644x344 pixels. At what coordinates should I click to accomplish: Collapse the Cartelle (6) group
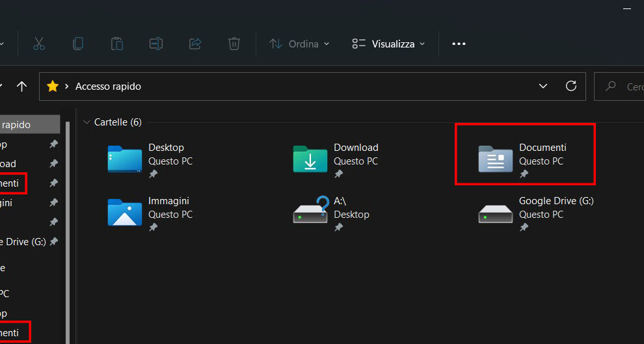87,122
